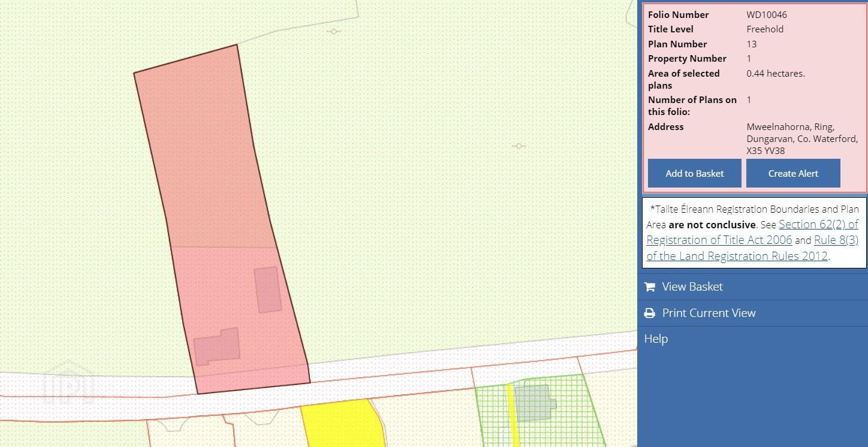Click the upright building inside the red parcel
868x447 pixels.
pyautogui.click(x=267, y=290)
